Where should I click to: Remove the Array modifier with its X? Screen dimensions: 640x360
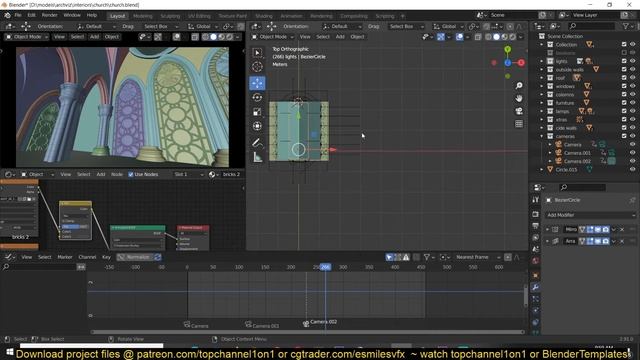[x=622, y=241]
